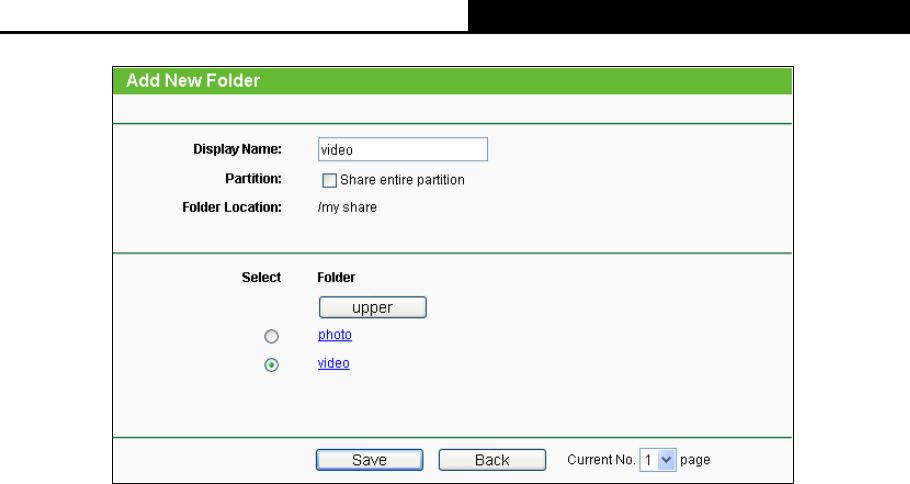Open the photo folder link
Viewport: 910px width, 484px height.
(x=335, y=335)
